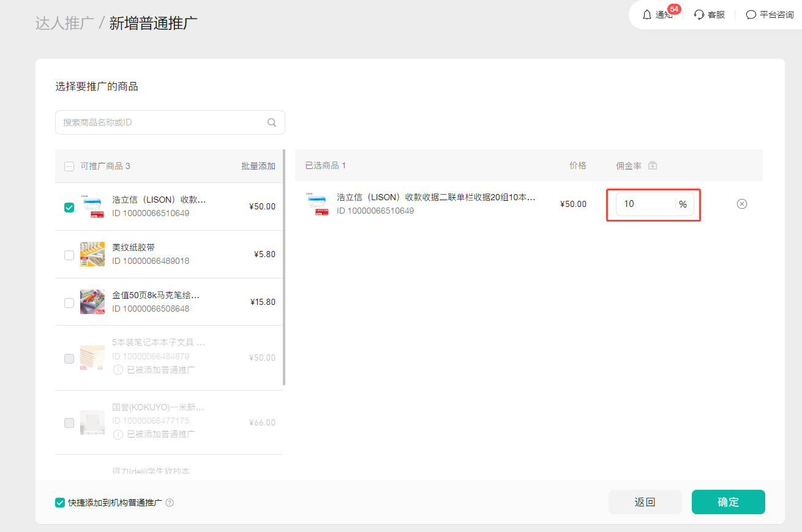This screenshot has width=802, height=532.
Task: Remove selected product with circled X icon
Action: [741, 204]
